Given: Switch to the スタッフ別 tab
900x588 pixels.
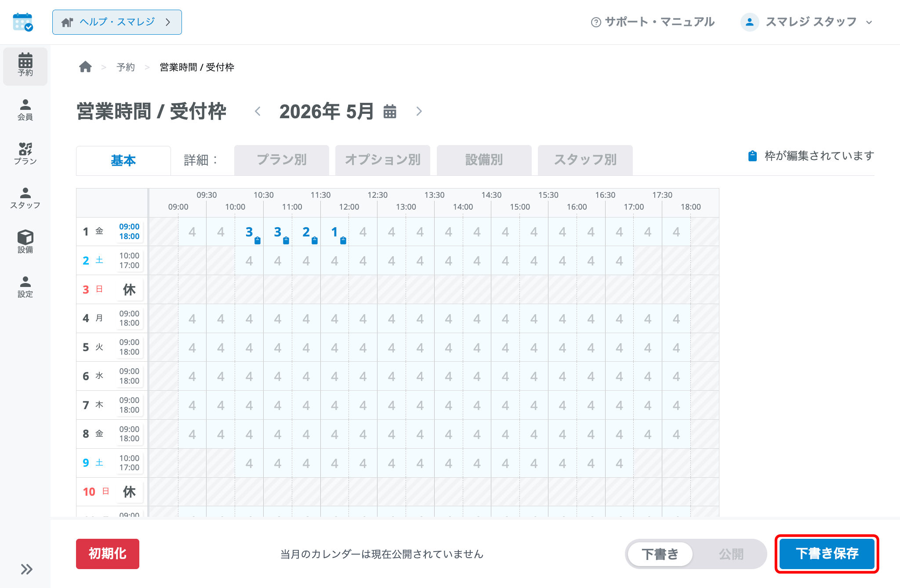Looking at the screenshot, I should tap(585, 160).
